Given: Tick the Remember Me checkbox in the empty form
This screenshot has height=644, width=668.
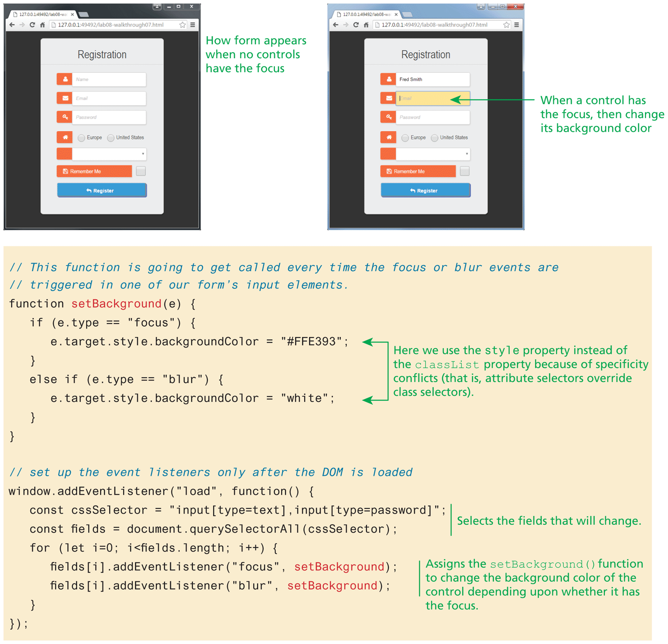Looking at the screenshot, I should point(141,171).
